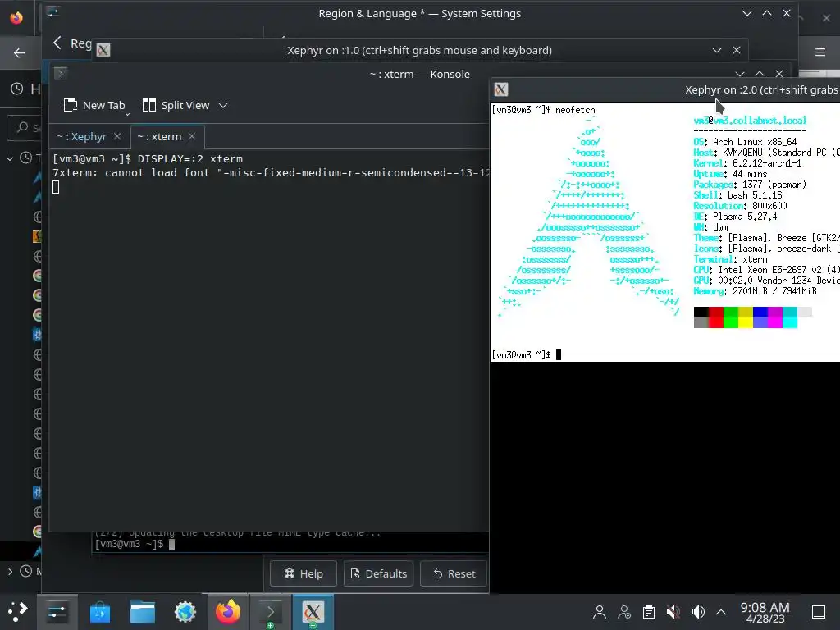The image size is (840, 630).
Task: Select the Xephyr taskbar icon
Action: click(x=313, y=611)
